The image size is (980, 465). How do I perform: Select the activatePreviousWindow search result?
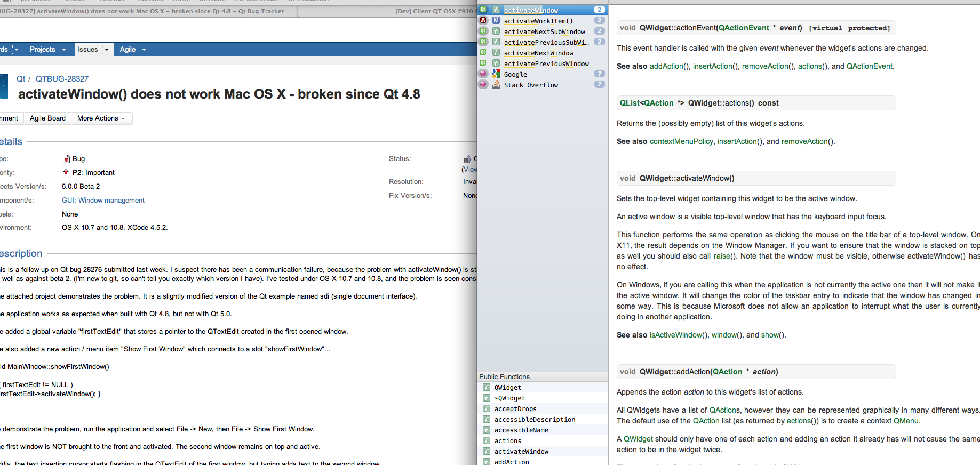point(543,63)
